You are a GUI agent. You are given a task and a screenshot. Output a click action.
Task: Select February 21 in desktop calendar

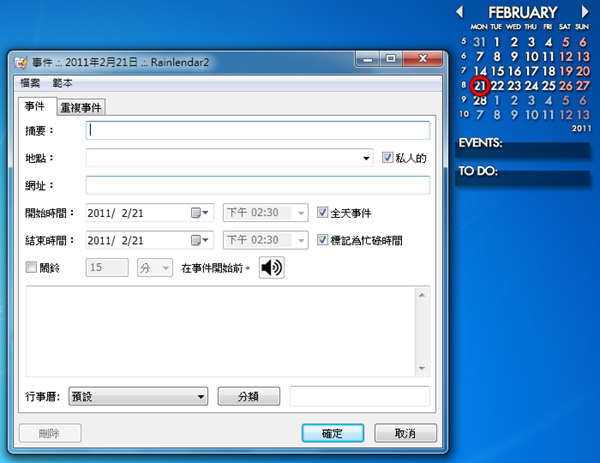tap(480, 86)
